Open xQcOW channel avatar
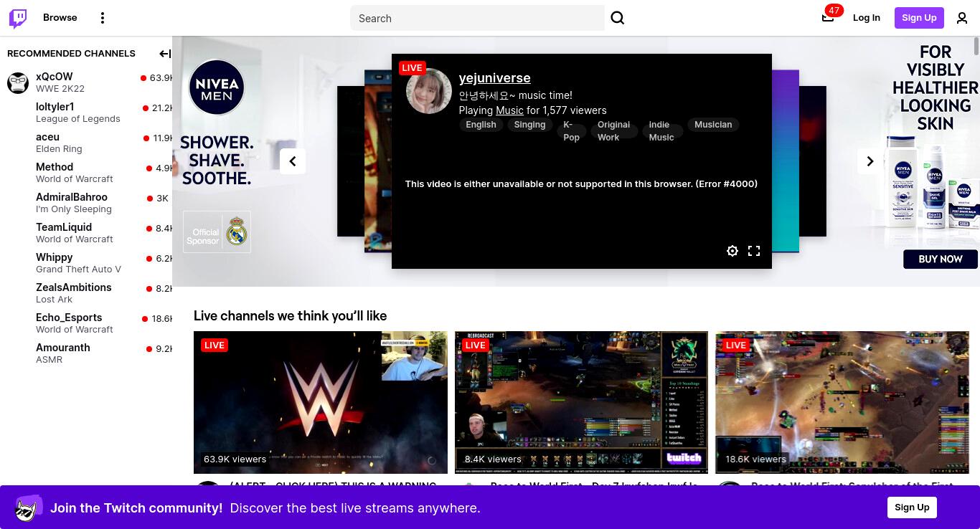Viewport: 980px width, 529px height. [x=18, y=82]
